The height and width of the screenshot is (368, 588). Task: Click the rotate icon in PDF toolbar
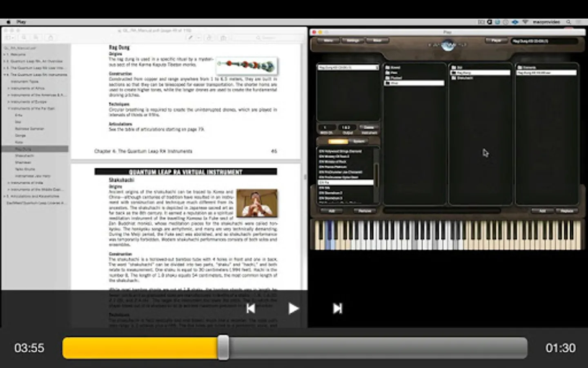tap(209, 38)
